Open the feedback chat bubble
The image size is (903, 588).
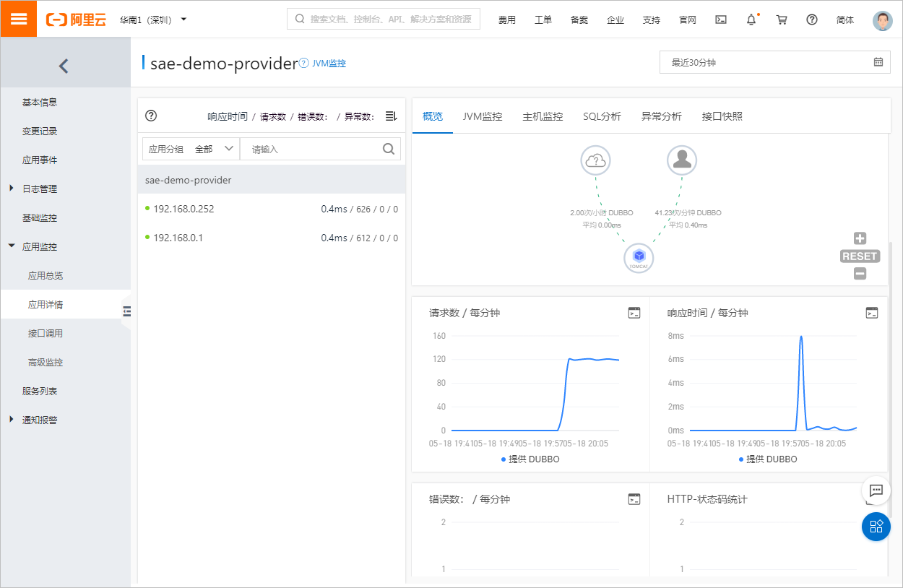coord(876,490)
